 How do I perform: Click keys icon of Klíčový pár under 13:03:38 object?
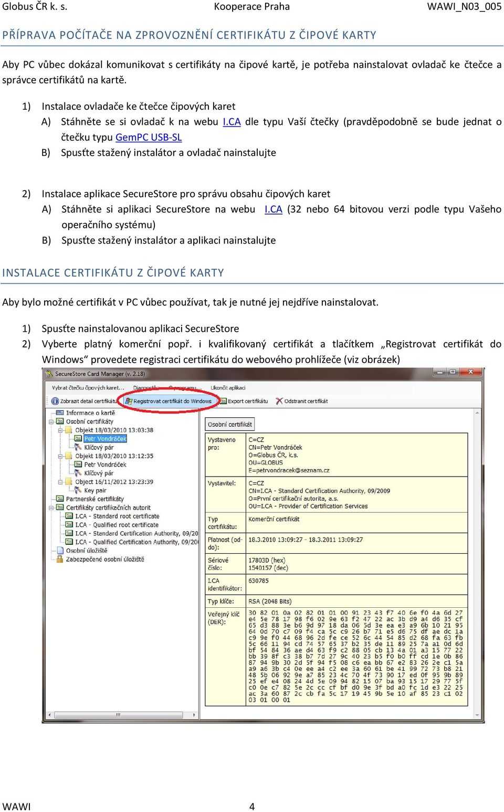pyautogui.click(x=79, y=447)
